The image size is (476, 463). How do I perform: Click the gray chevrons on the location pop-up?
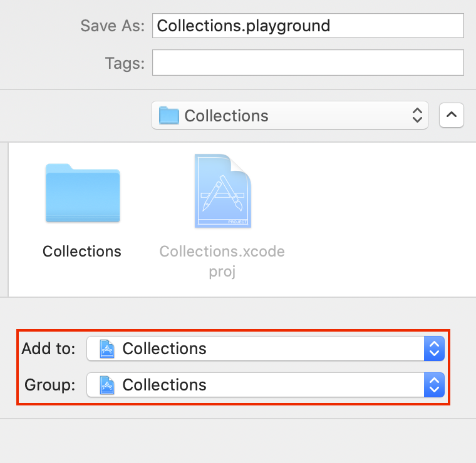point(417,116)
